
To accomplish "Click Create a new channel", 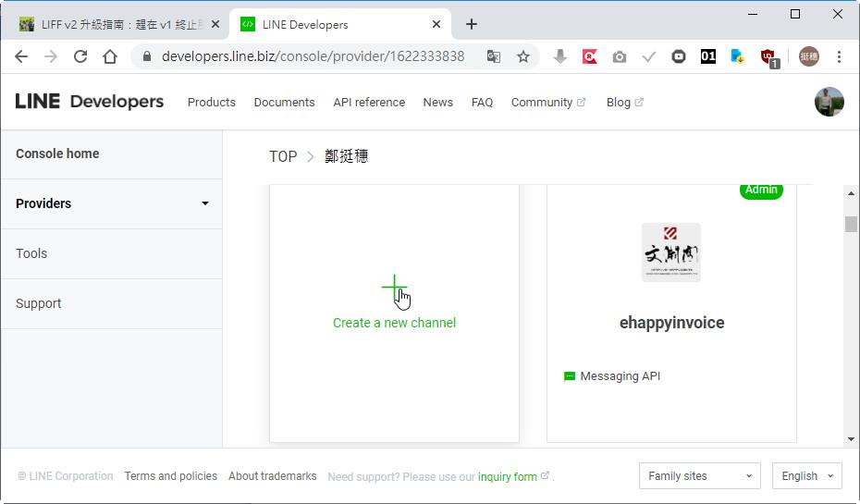I will click(x=394, y=323).
